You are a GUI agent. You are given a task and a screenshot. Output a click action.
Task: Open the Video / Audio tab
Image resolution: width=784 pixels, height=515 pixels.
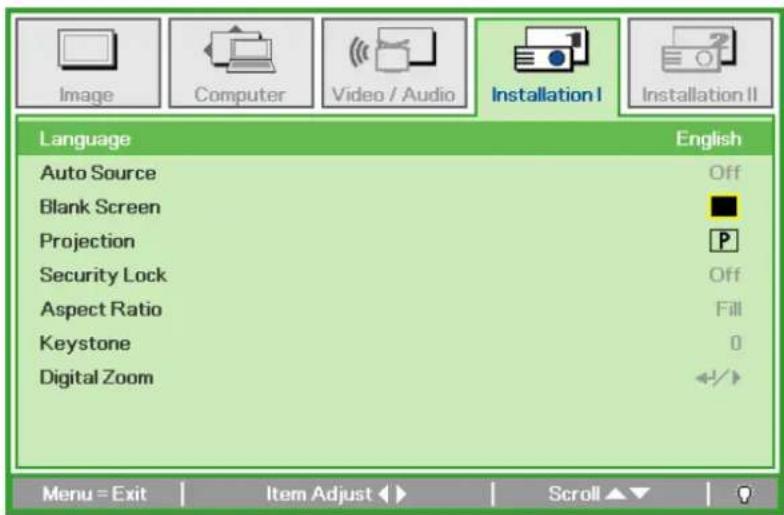pyautogui.click(x=394, y=63)
